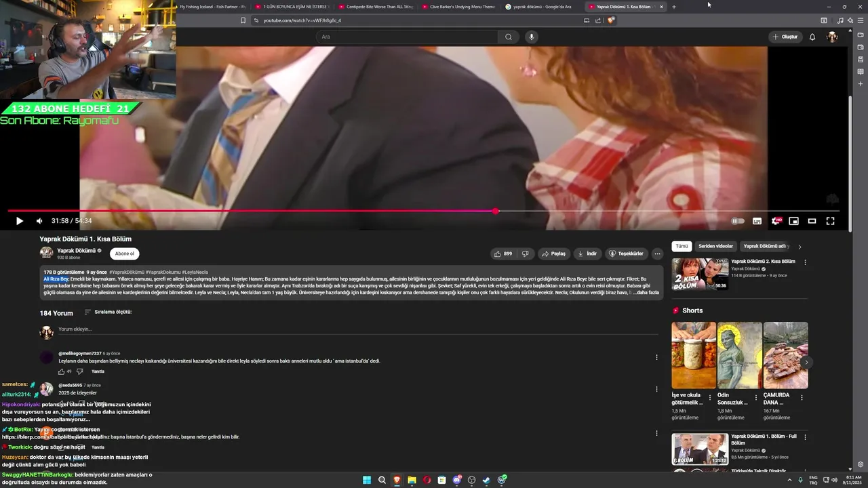
Task: Click the İndir download button
Action: pos(587,253)
